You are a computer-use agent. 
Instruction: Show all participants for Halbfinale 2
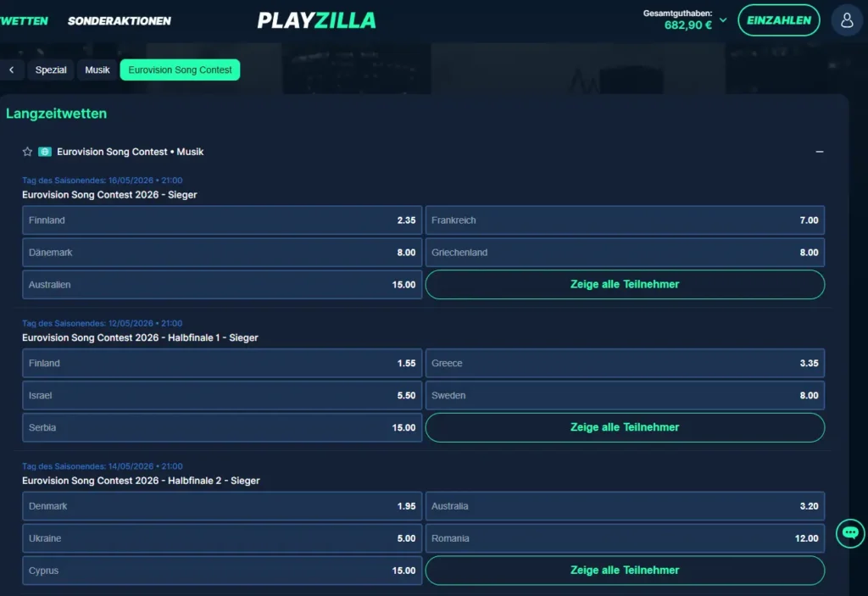tap(625, 570)
